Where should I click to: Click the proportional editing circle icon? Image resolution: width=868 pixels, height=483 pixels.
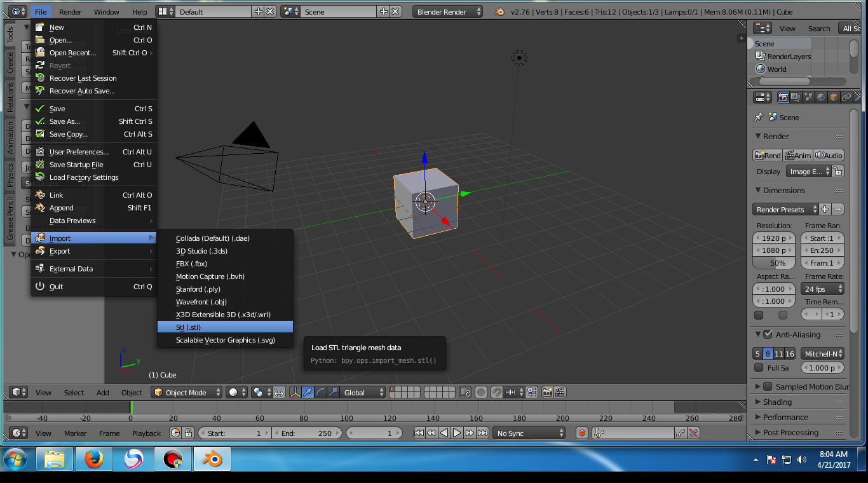tap(482, 392)
